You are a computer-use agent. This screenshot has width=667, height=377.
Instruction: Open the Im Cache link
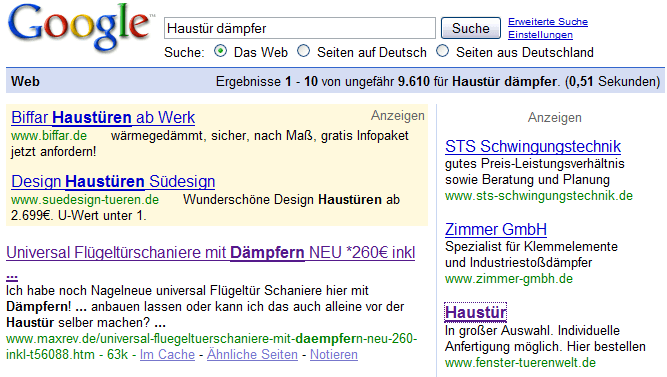pos(167,354)
